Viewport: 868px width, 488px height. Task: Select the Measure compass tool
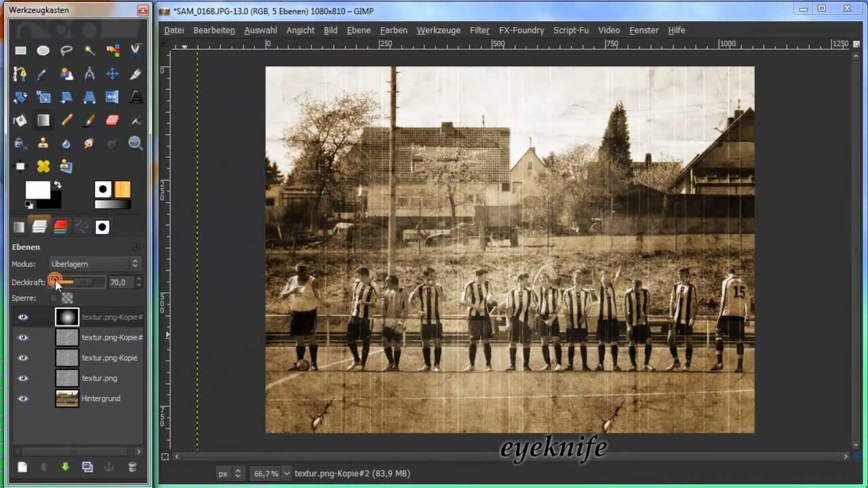click(x=90, y=74)
